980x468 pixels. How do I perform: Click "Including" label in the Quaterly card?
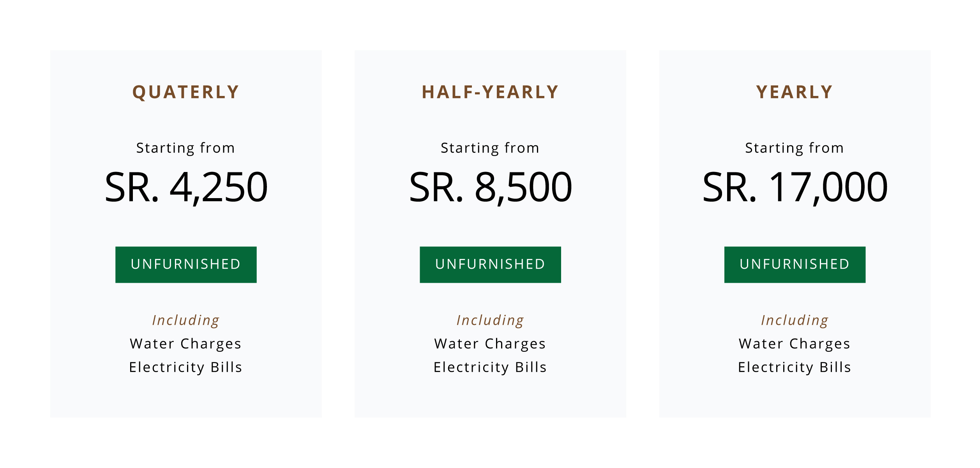[186, 320]
